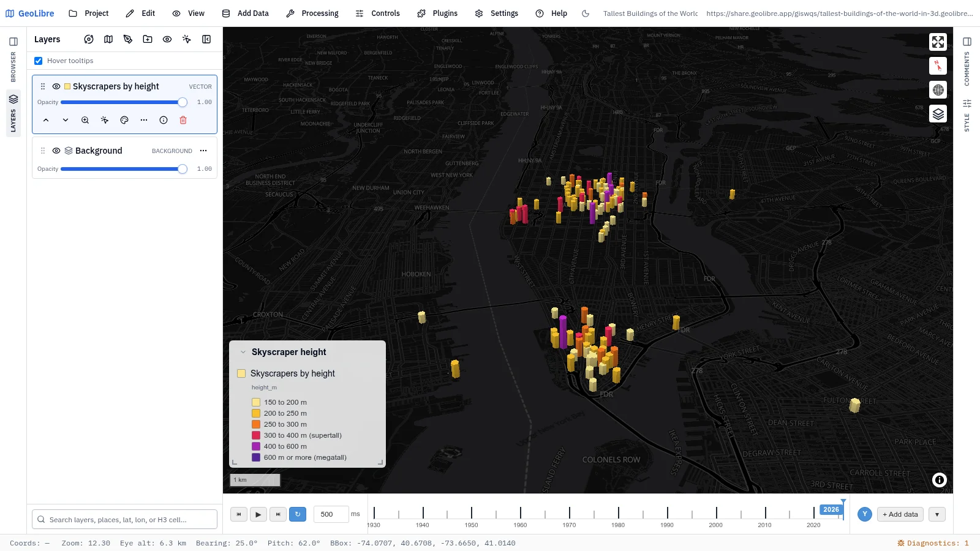Click the + Add data button
Image resolution: width=980 pixels, height=551 pixels.
(900, 514)
